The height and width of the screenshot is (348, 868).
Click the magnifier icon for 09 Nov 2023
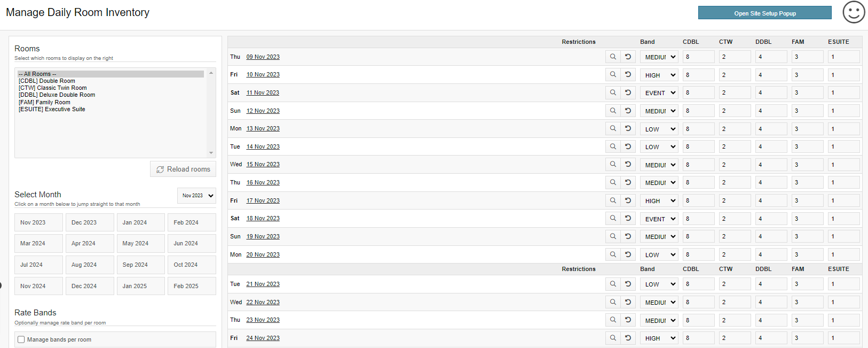[613, 57]
